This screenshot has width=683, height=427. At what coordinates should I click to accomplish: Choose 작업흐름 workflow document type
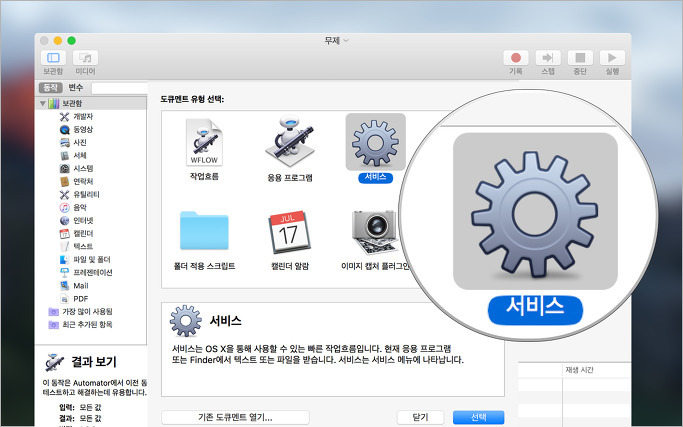pyautogui.click(x=204, y=150)
